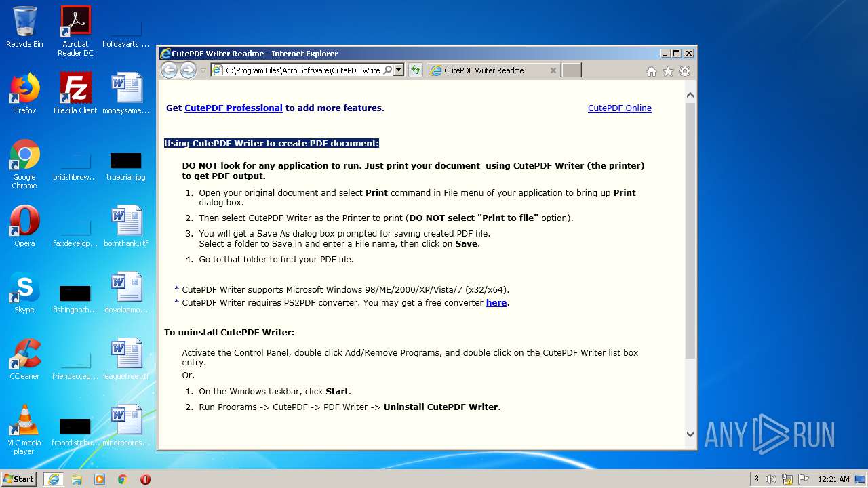Image resolution: width=868 pixels, height=488 pixels.
Task: Open recent pages dropdown arrow
Action: [203, 70]
